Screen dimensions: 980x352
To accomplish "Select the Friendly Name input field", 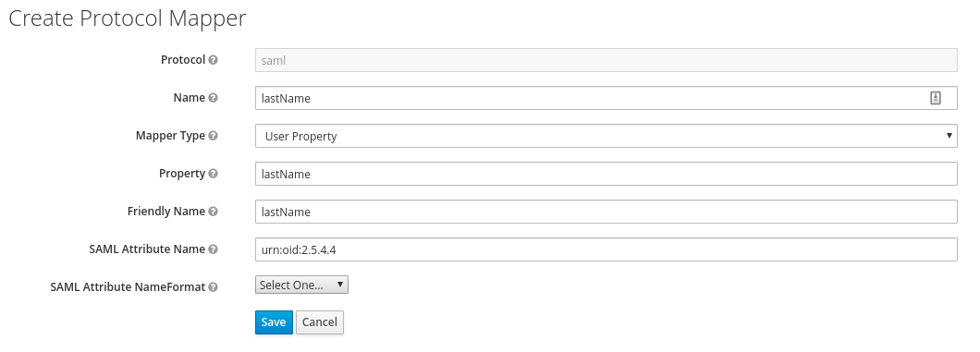I will pos(606,212).
